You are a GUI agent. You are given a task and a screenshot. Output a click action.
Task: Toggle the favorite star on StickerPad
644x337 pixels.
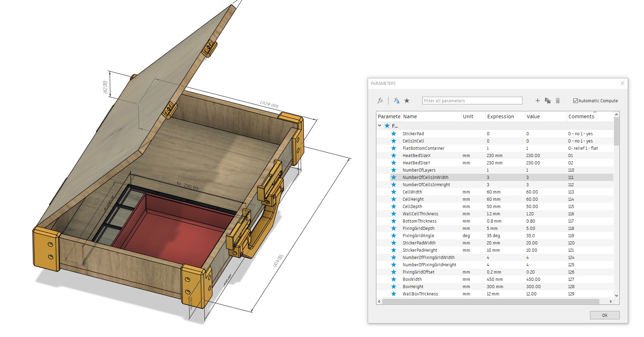tap(394, 133)
